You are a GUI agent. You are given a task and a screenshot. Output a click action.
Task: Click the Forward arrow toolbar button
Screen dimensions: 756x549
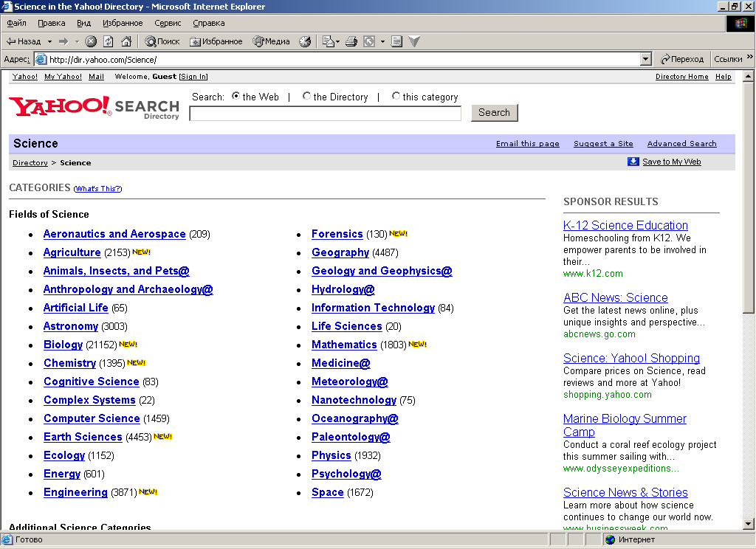coord(63,41)
